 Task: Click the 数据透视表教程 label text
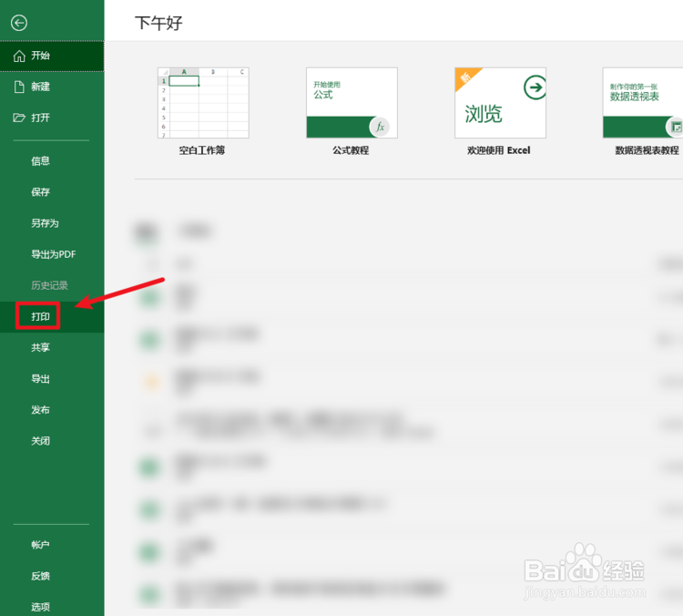click(x=647, y=150)
